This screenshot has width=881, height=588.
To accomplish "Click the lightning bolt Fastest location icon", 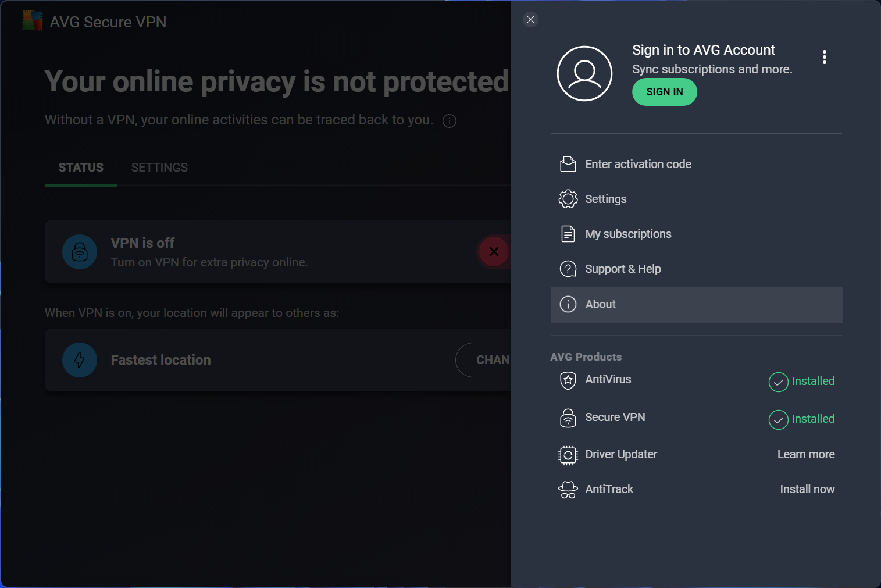I will [x=80, y=360].
